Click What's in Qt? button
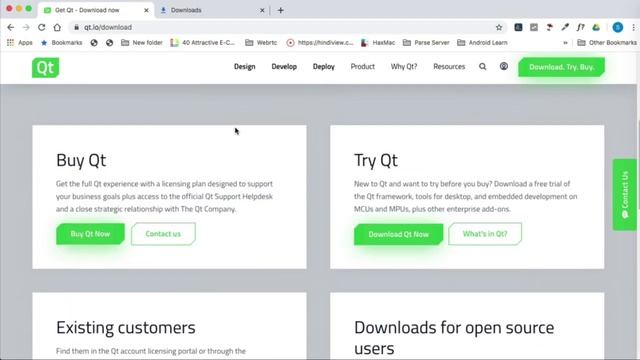The width and height of the screenshot is (640, 360). (x=485, y=234)
